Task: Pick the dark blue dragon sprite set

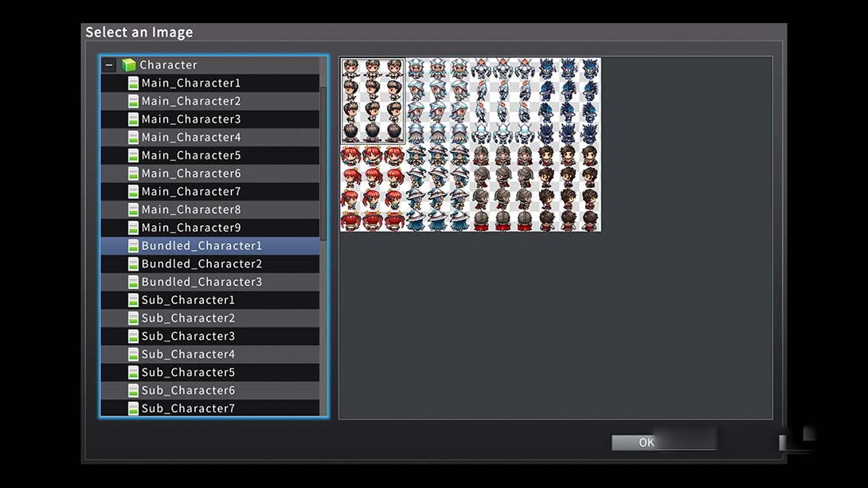Action: pos(569,100)
